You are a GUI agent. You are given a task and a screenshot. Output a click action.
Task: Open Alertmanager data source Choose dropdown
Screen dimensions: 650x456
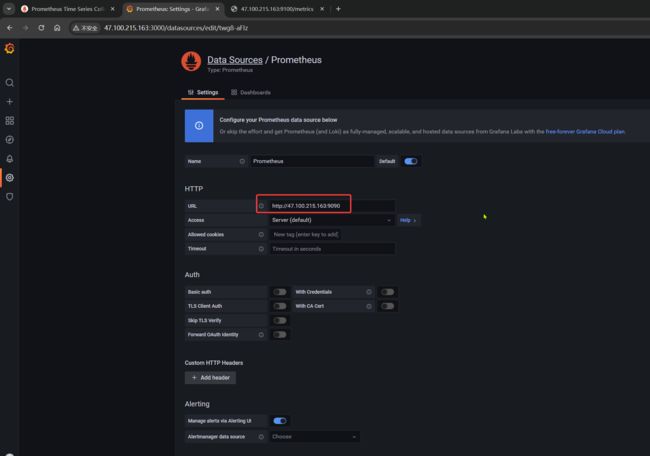315,437
